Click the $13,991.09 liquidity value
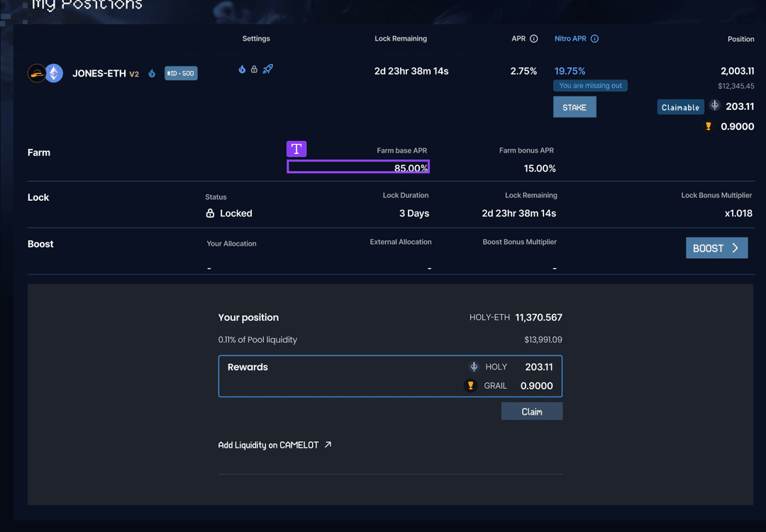Viewport: 766px width, 532px height. (x=543, y=340)
